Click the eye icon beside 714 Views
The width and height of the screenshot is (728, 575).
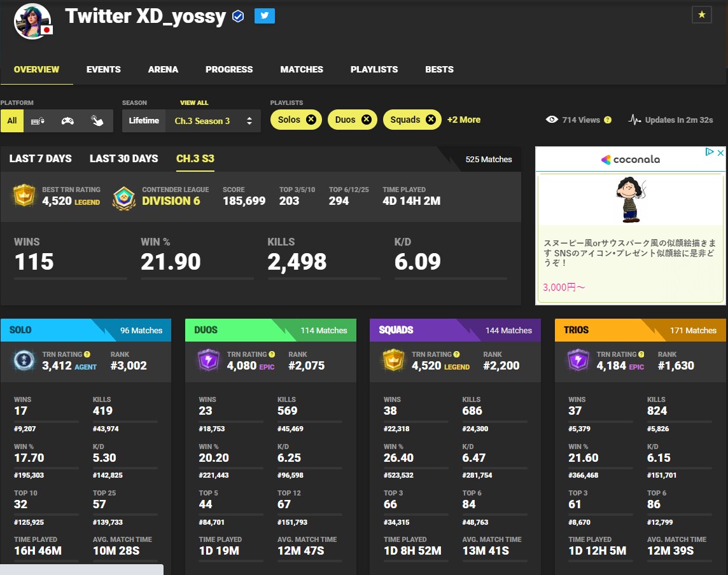pyautogui.click(x=552, y=120)
